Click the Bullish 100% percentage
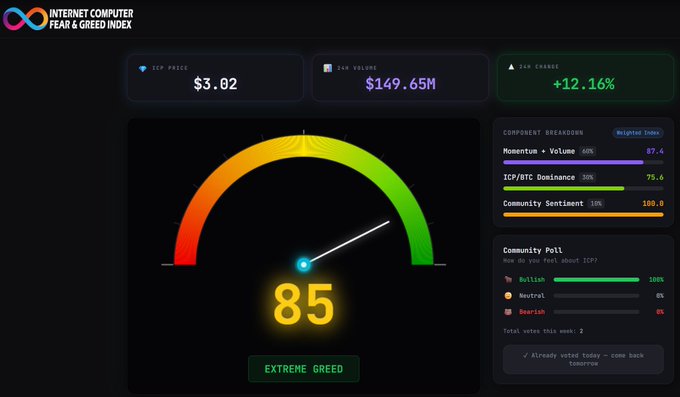 (656, 279)
